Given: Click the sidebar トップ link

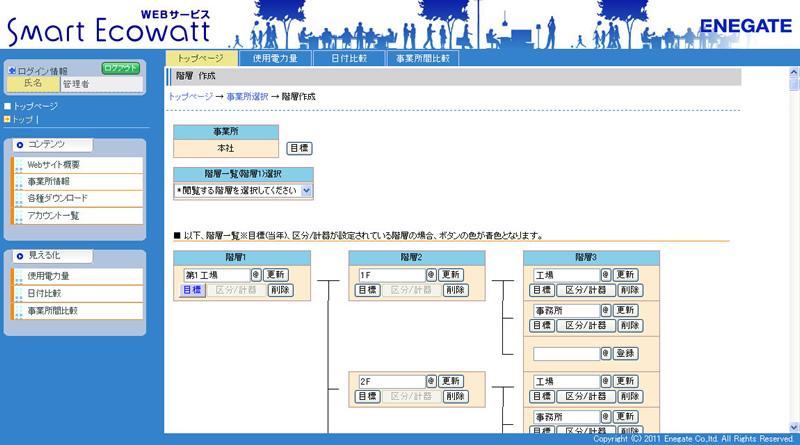Looking at the screenshot, I should coord(22,119).
